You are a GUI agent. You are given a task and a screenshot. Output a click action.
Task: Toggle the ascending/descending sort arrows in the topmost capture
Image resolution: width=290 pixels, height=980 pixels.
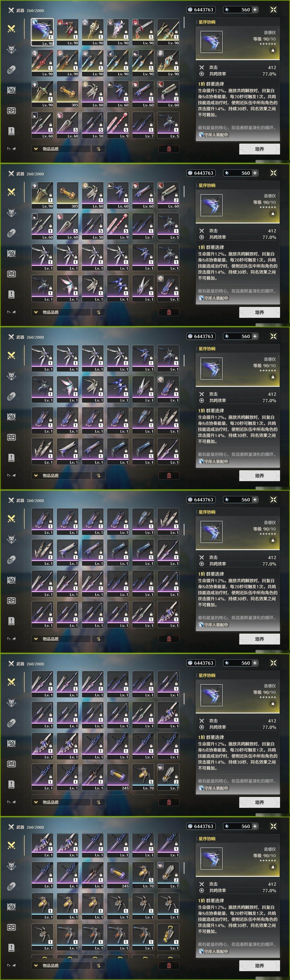click(x=98, y=149)
